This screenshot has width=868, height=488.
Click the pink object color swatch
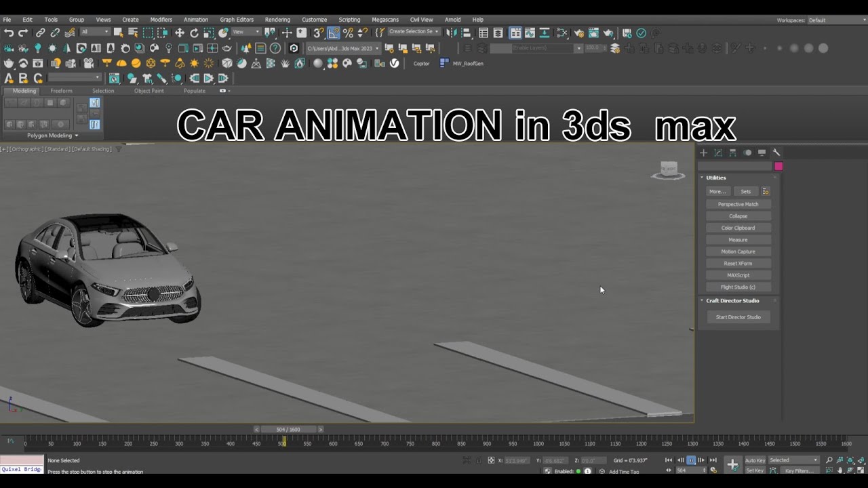778,166
